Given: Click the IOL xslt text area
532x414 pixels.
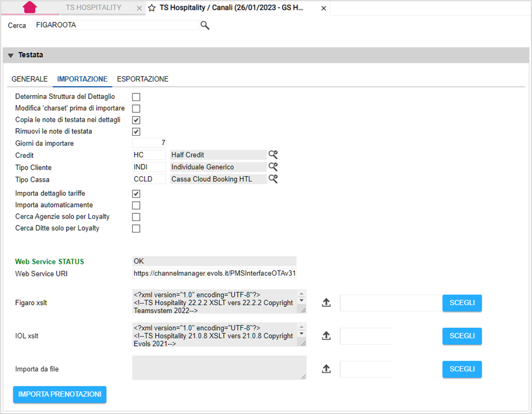Looking at the screenshot, I should pos(215,335).
